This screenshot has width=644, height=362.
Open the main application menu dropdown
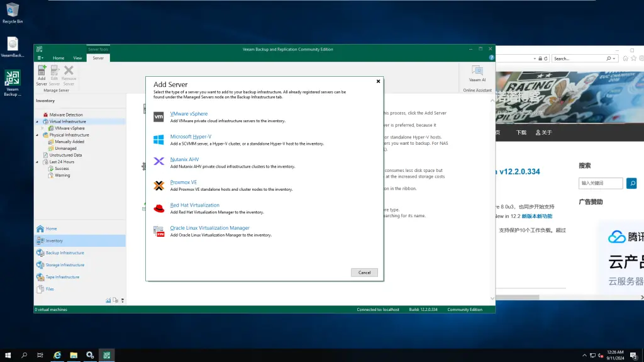40,58
